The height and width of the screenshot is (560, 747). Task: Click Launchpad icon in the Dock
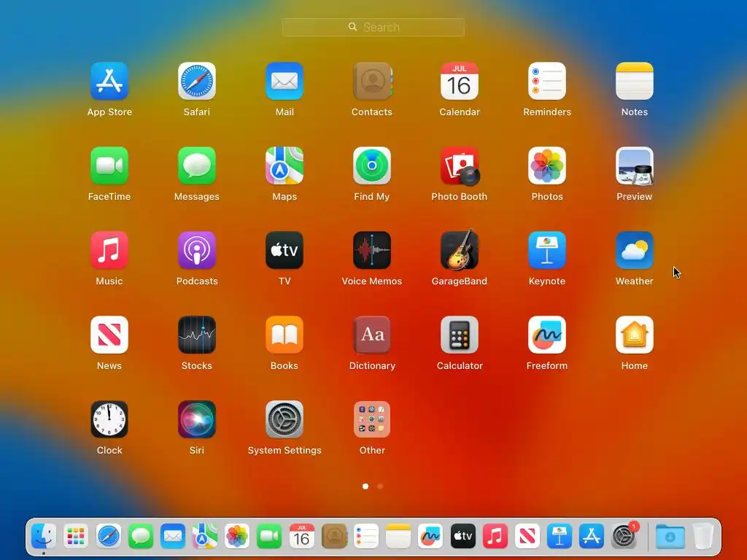[76, 536]
